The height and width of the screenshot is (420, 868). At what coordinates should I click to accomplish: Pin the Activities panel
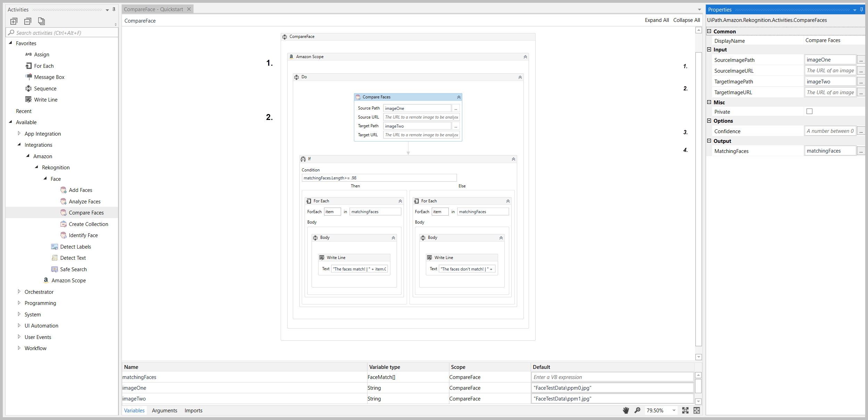(x=114, y=9)
